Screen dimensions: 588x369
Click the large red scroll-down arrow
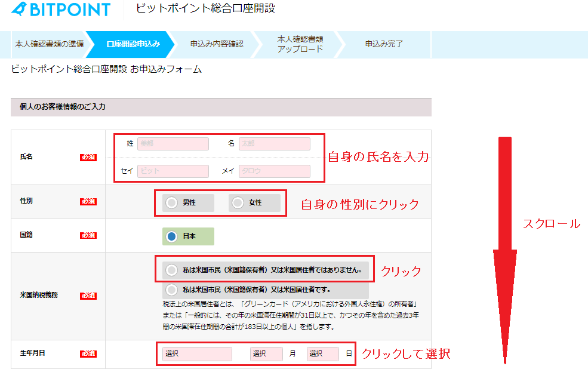(x=504, y=251)
